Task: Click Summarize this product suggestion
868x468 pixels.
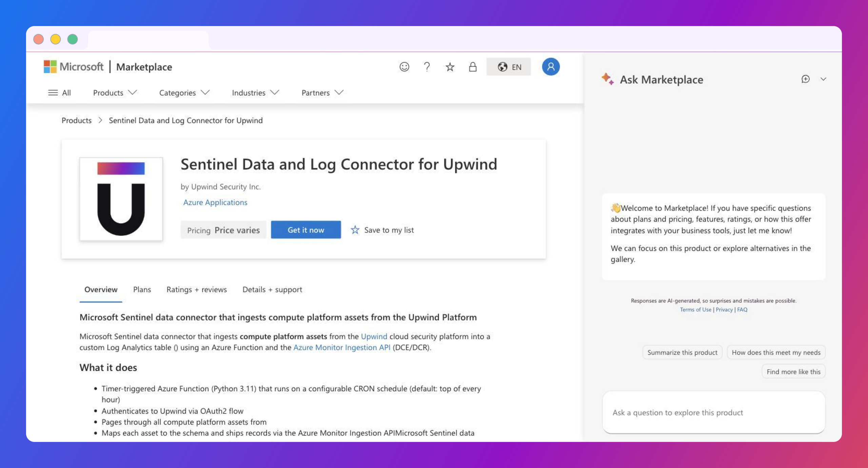Action: tap(682, 352)
